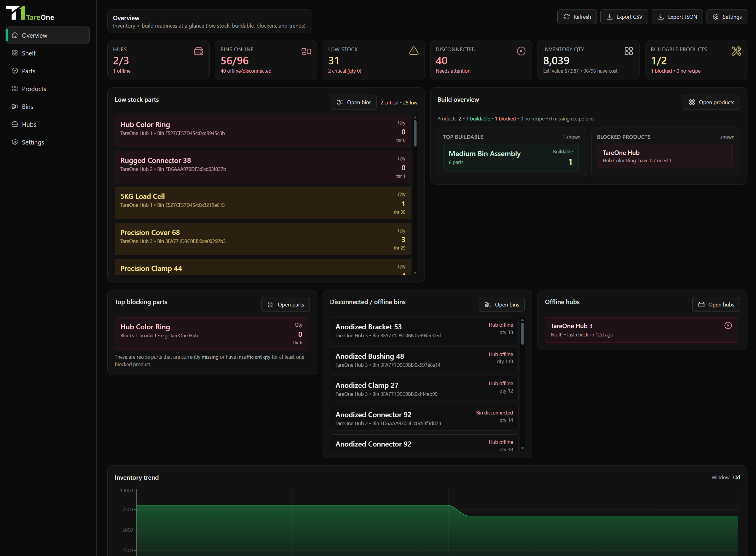Open the Shelf page from sidebar
This screenshot has width=756, height=556.
coord(28,53)
